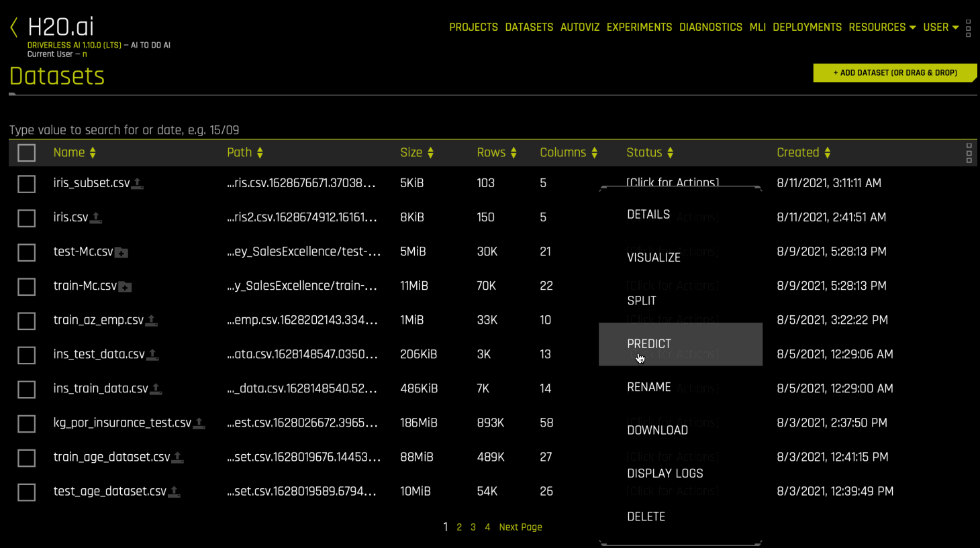The image size is (980, 548).
Task: Check the kg_por_insurance_test.csv row checkbox
Action: click(26, 424)
